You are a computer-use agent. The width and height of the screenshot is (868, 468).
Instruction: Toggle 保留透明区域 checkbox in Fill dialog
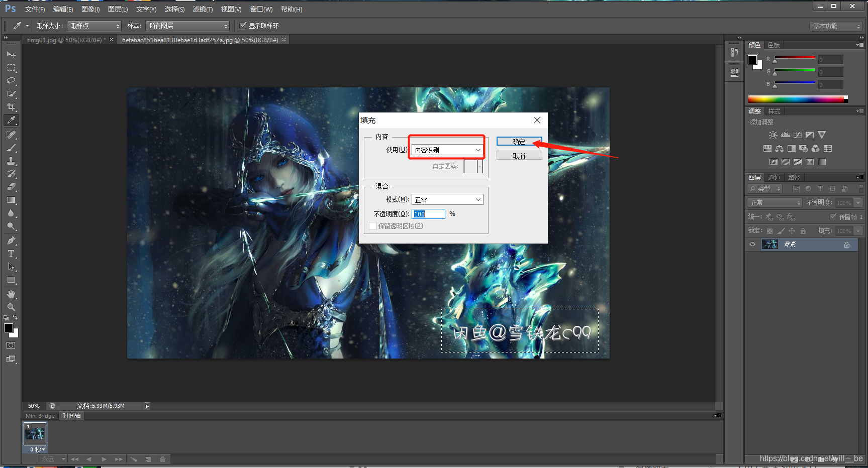pos(373,226)
